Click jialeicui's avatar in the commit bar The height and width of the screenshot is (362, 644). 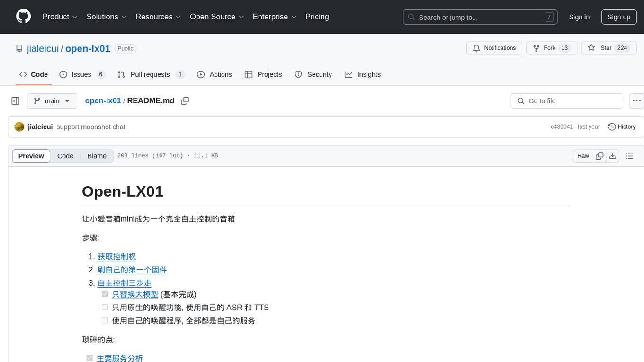(19, 127)
